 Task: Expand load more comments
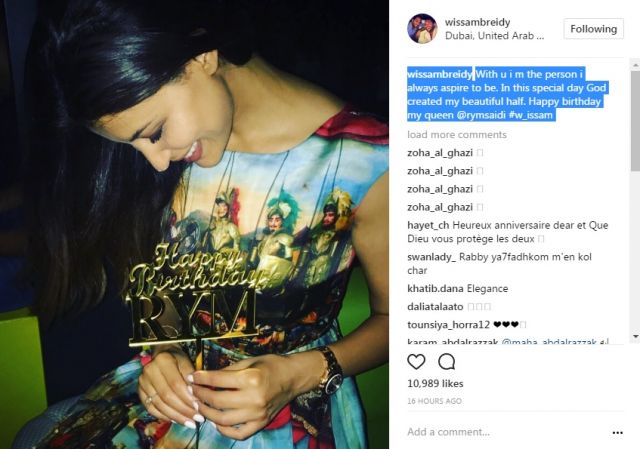pos(457,135)
